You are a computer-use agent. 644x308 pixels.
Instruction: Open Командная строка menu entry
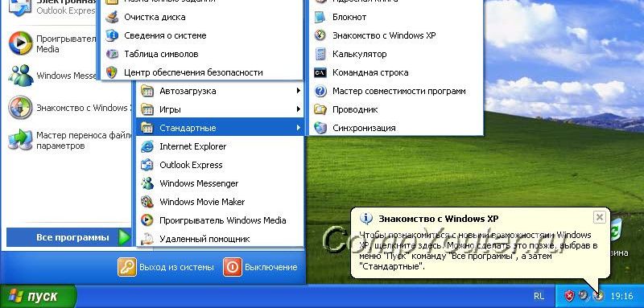(396, 72)
